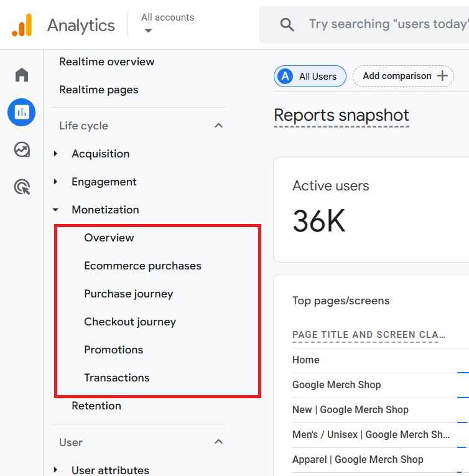Click the plus icon on Add comparison

point(442,76)
